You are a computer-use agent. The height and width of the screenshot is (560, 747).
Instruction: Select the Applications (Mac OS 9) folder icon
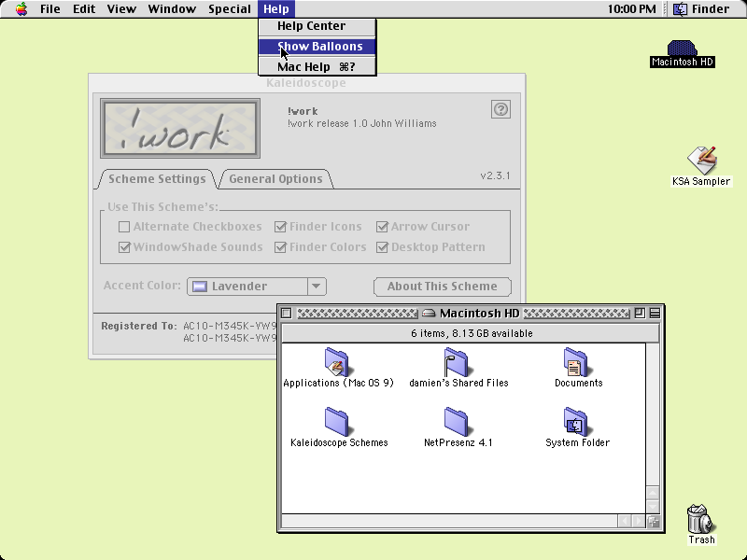[337, 363]
